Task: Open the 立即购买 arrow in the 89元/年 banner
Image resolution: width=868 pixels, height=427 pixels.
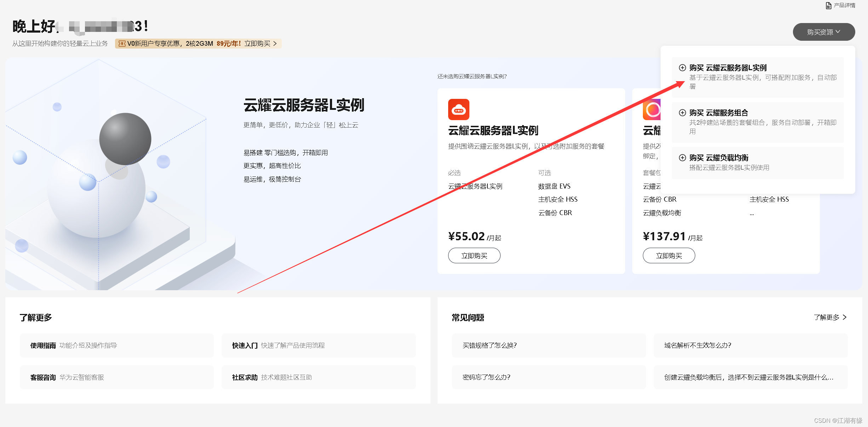Action: [275, 43]
